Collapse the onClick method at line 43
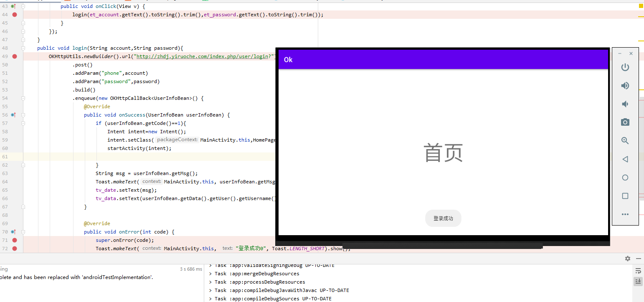The height and width of the screenshot is (302, 644). (x=23, y=6)
